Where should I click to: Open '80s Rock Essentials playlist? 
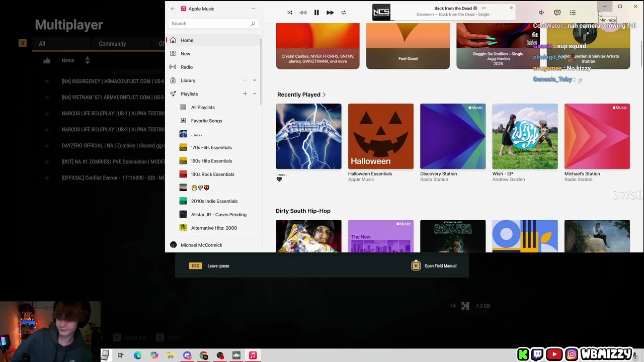pos(213,174)
